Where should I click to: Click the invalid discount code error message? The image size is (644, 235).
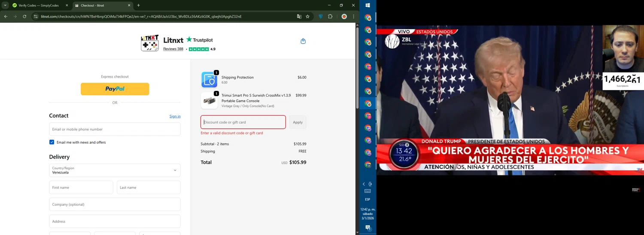tap(232, 133)
